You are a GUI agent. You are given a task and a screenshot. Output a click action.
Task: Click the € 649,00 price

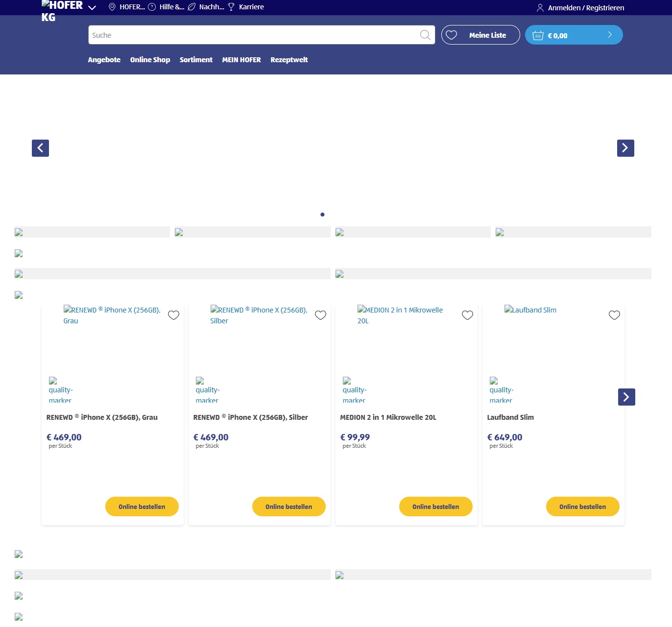click(x=504, y=437)
